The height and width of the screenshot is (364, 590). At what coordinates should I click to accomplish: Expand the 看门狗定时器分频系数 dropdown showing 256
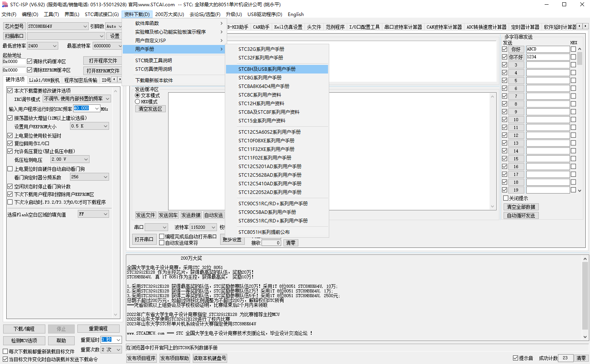click(x=89, y=177)
